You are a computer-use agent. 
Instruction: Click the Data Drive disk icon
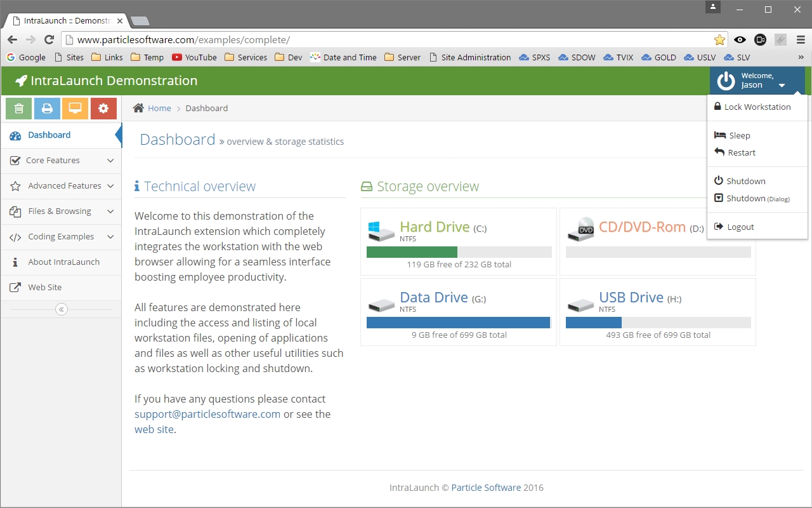[x=381, y=304]
